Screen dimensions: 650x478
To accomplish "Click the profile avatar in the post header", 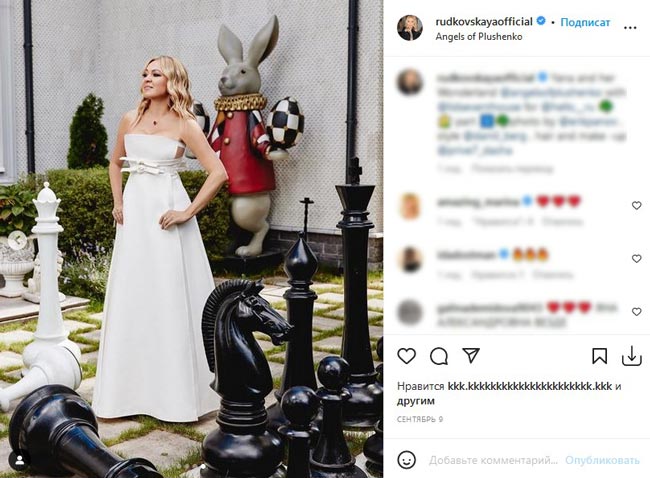I will tap(410, 27).
